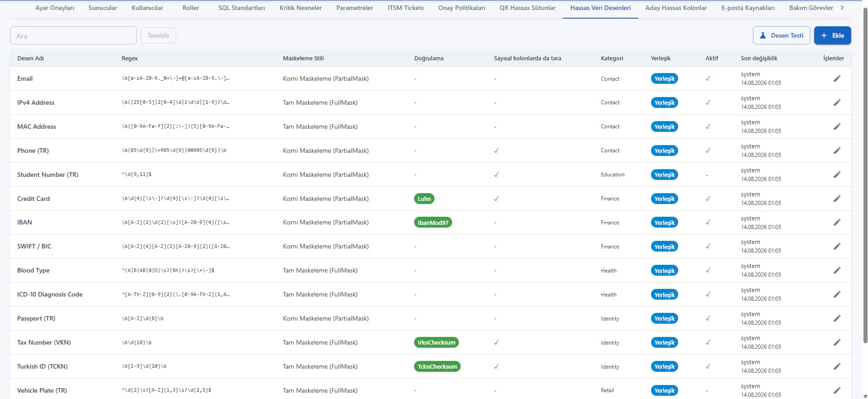Edit the Tax Number (VKN) pattern
Screen dimensions: 868x399
coord(837,342)
